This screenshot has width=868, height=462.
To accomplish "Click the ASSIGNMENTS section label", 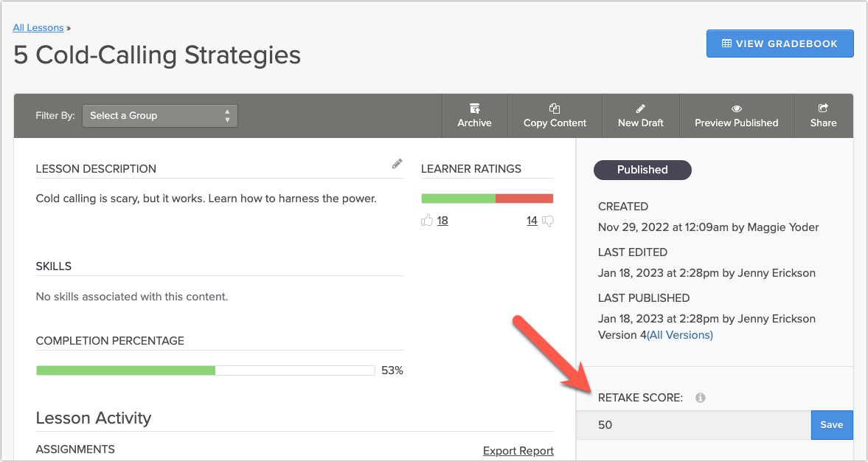I will coord(75,449).
